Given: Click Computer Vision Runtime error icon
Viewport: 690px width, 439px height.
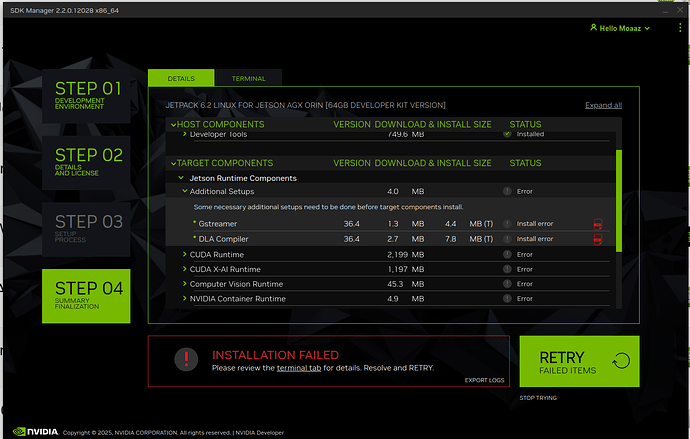Looking at the screenshot, I should [x=507, y=284].
